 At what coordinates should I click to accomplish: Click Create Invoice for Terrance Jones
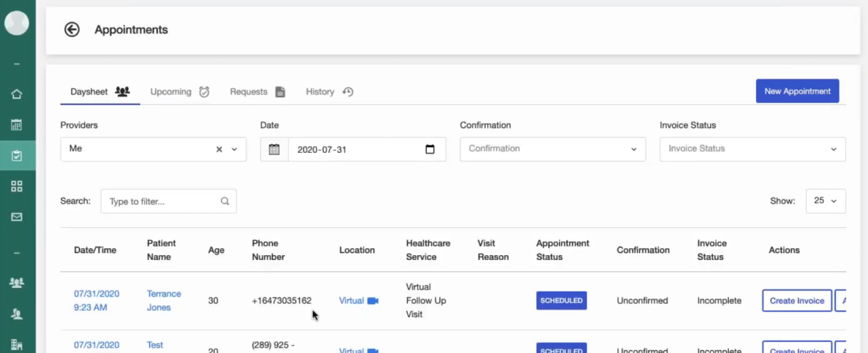tap(797, 301)
